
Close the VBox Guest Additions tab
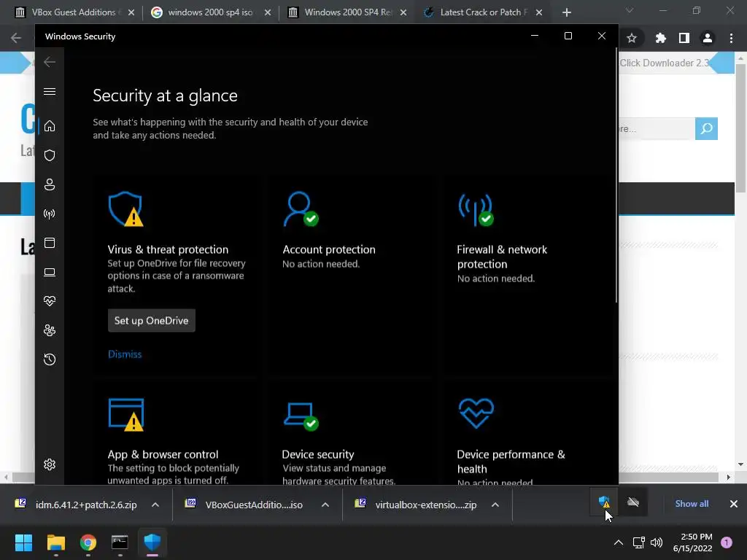pos(131,12)
